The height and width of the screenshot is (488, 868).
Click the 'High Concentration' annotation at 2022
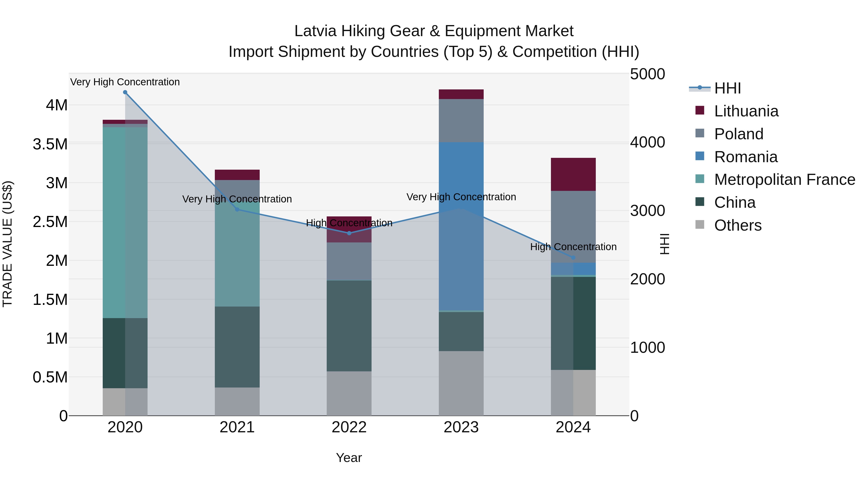click(x=349, y=223)
